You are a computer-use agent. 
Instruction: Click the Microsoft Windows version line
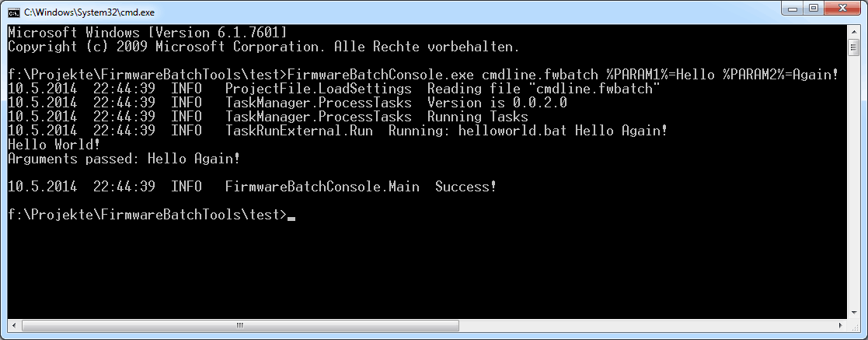point(148,33)
